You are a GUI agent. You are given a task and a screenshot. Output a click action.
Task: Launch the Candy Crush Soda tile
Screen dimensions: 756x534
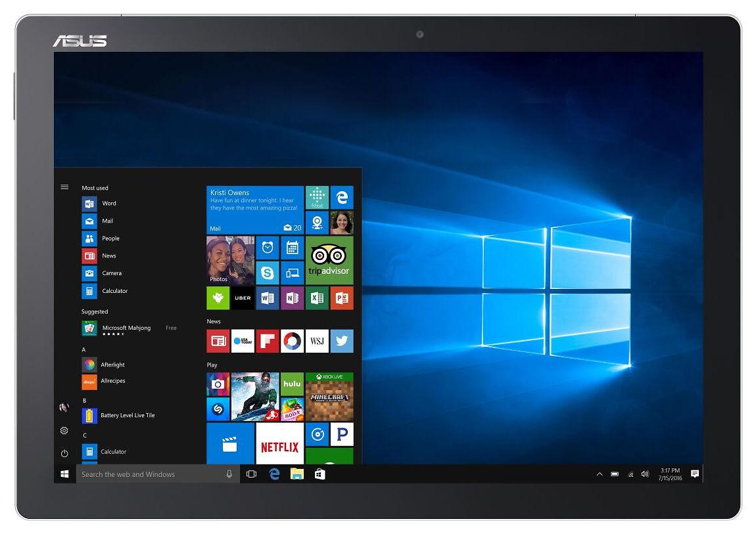tap(292, 409)
